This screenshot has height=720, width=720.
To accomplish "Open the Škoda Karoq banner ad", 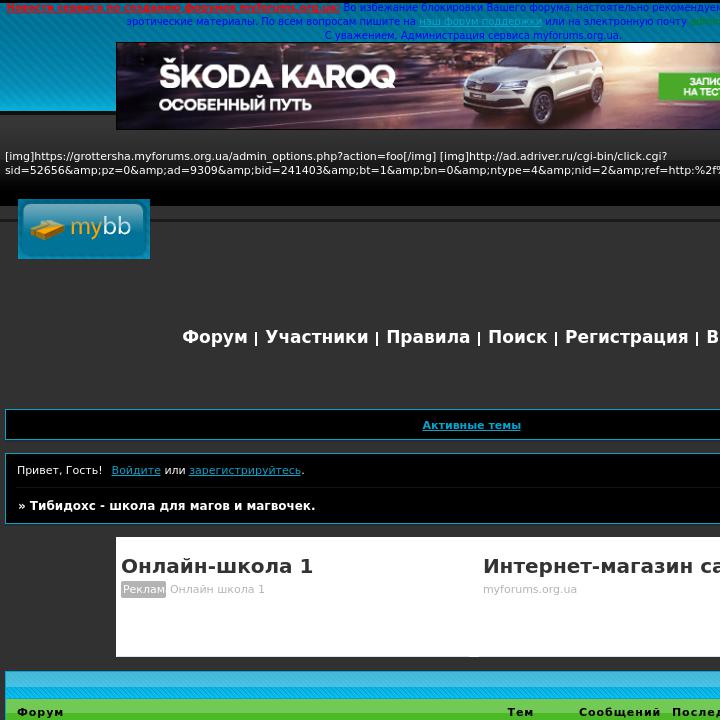I will point(418,86).
